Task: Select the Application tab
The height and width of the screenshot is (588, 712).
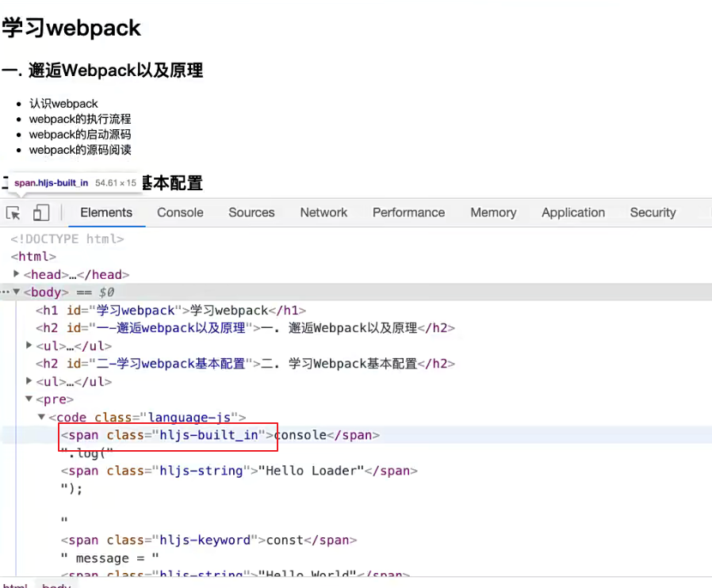Action: pos(573,212)
